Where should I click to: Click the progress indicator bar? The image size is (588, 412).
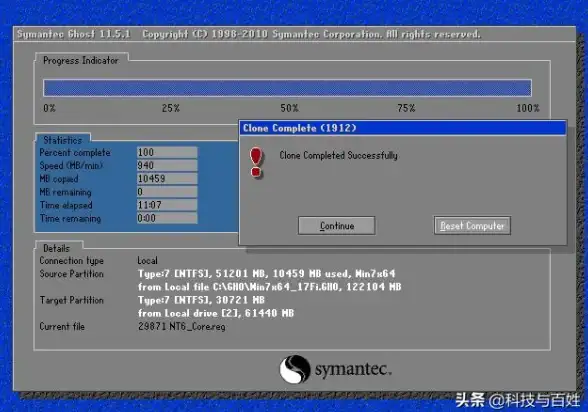pos(287,88)
